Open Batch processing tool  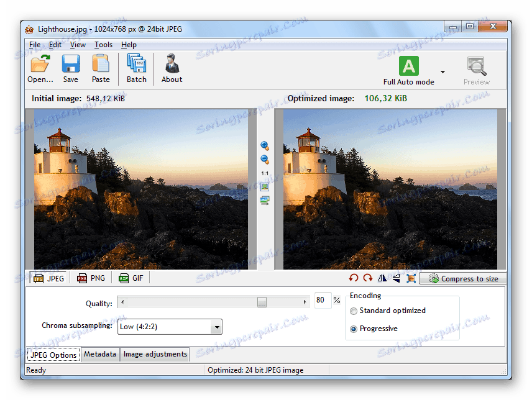(x=136, y=69)
